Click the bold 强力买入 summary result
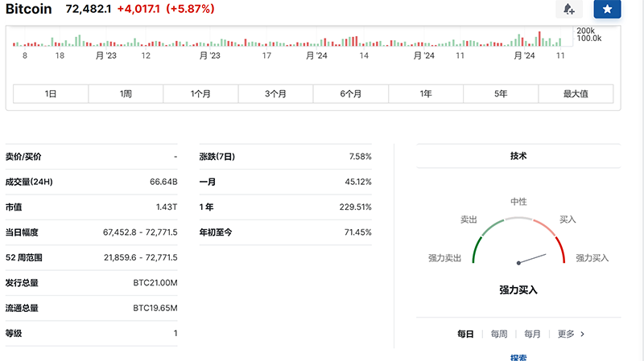The image size is (644, 361). (518, 290)
